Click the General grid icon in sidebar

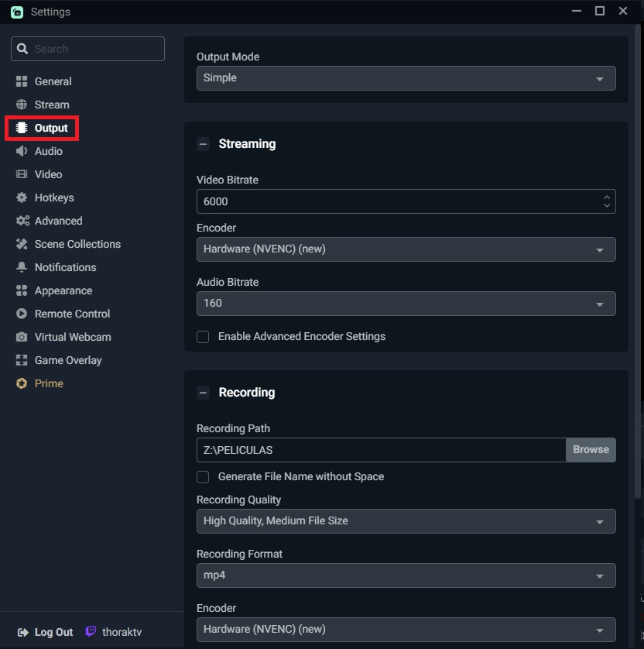[22, 81]
